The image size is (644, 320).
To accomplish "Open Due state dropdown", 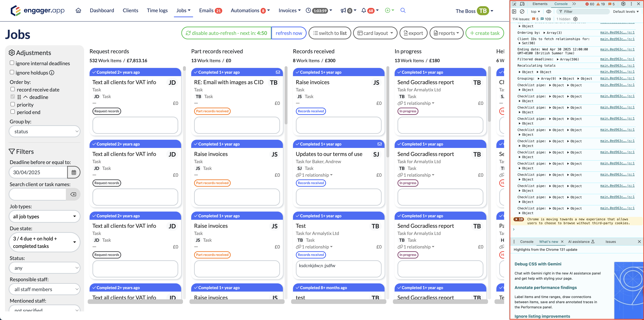I will (x=45, y=242).
